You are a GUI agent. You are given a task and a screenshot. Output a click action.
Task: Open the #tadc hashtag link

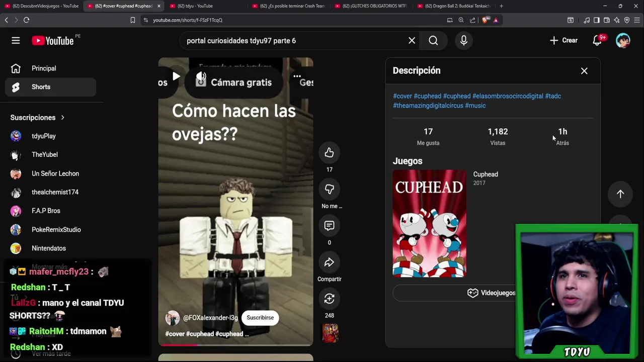(x=553, y=96)
